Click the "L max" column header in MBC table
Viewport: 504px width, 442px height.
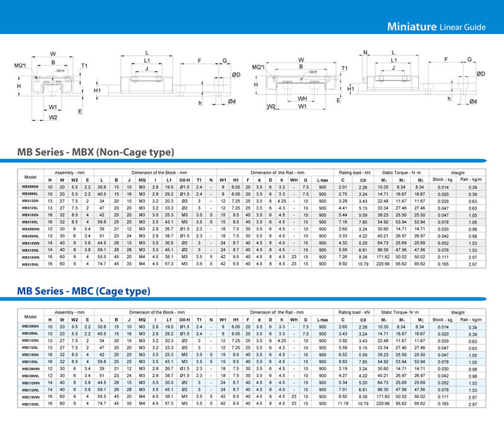tap(323, 320)
